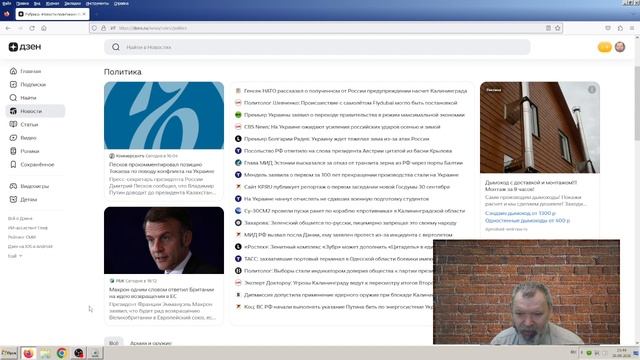The image size is (640, 360).
Task: Open the Файл menu
Action: (x=7, y=3)
